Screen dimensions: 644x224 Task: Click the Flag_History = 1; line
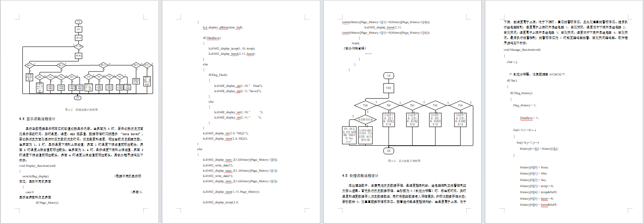525,105
